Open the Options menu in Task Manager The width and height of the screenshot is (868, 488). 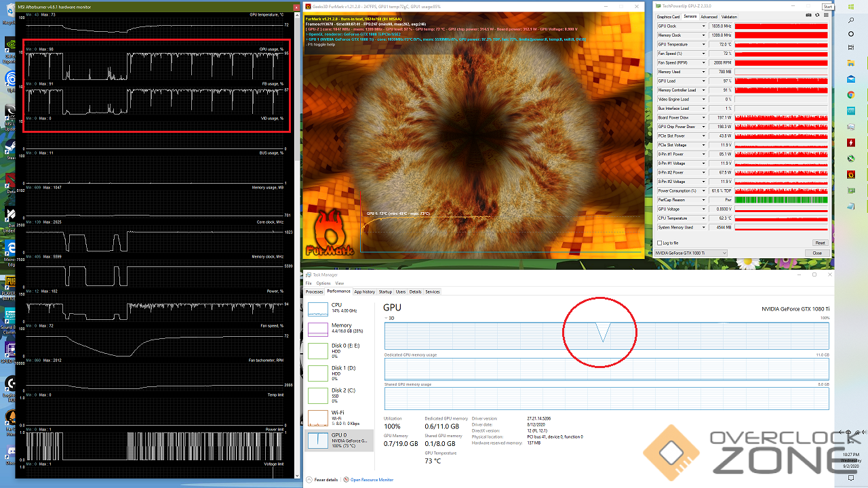[x=323, y=283]
